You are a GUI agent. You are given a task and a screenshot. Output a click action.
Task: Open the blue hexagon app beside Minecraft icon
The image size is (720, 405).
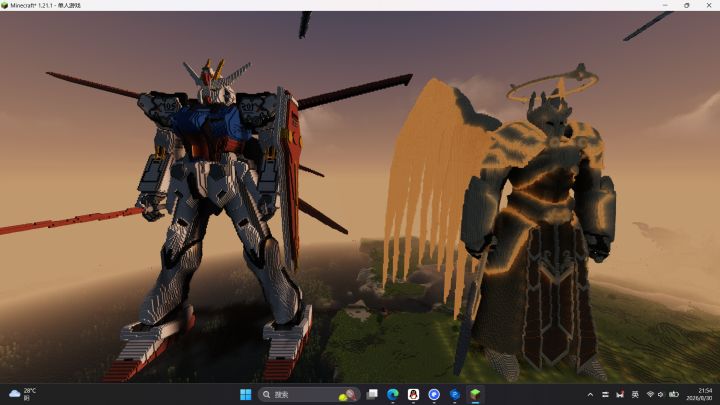455,394
